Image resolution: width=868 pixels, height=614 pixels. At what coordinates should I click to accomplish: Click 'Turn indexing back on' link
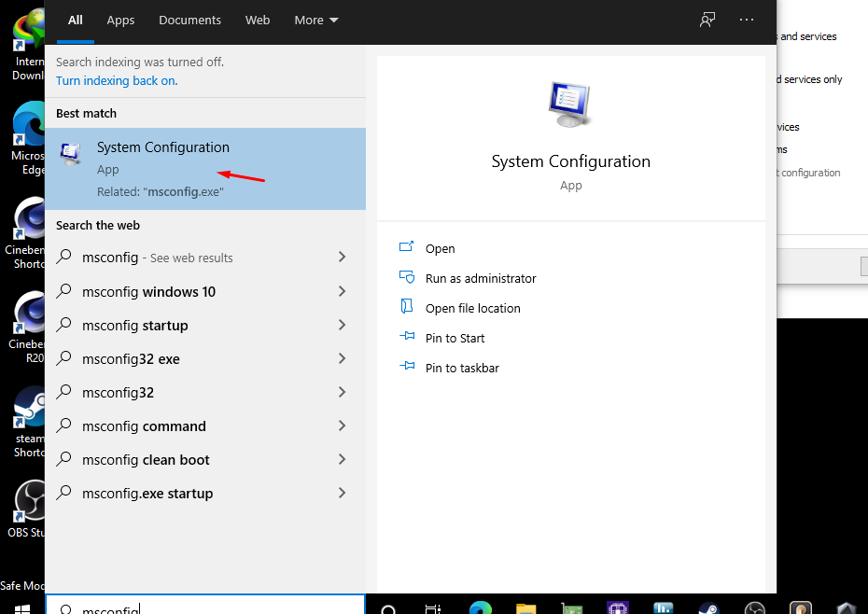[x=117, y=80]
